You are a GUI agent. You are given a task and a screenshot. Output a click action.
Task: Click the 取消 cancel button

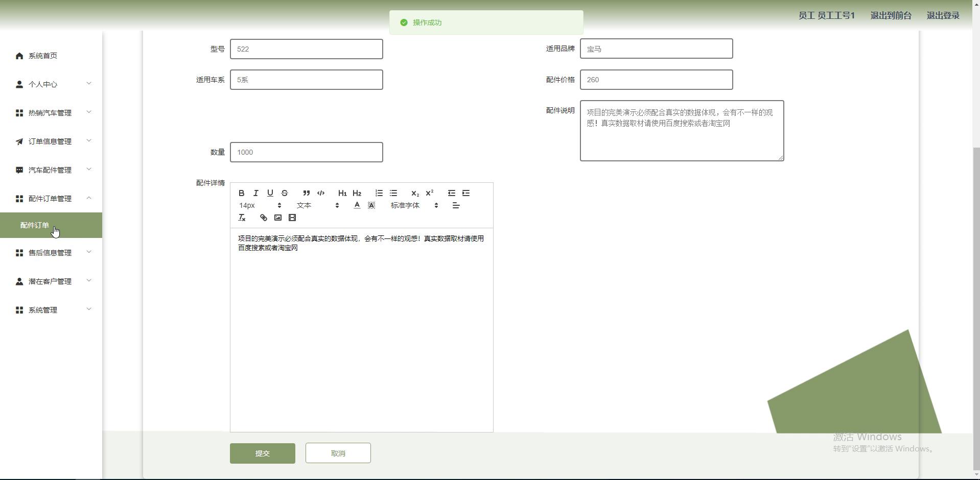[x=338, y=453]
